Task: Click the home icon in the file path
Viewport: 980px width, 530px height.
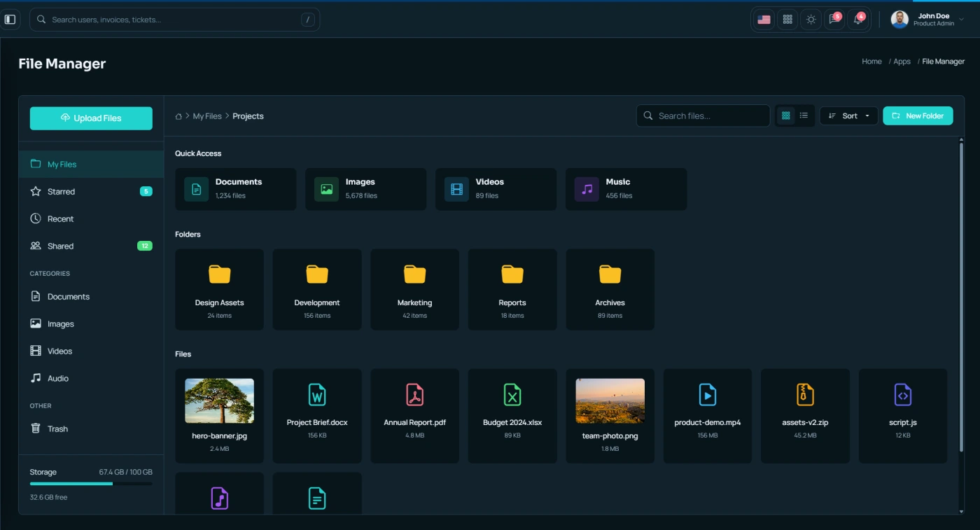Action: 178,116
